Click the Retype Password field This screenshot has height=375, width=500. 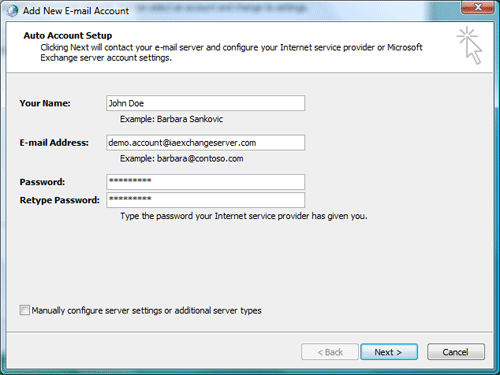205,200
